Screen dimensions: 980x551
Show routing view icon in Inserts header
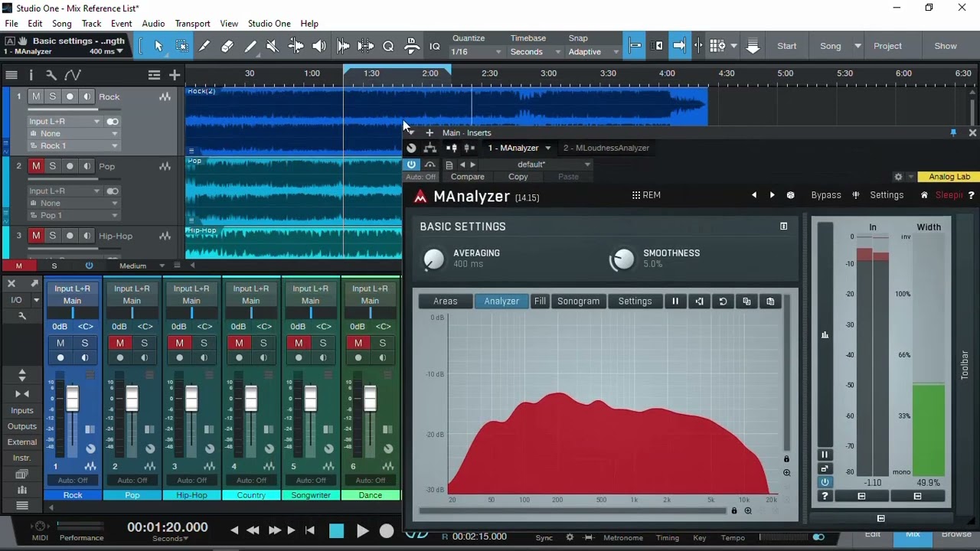[x=430, y=148]
